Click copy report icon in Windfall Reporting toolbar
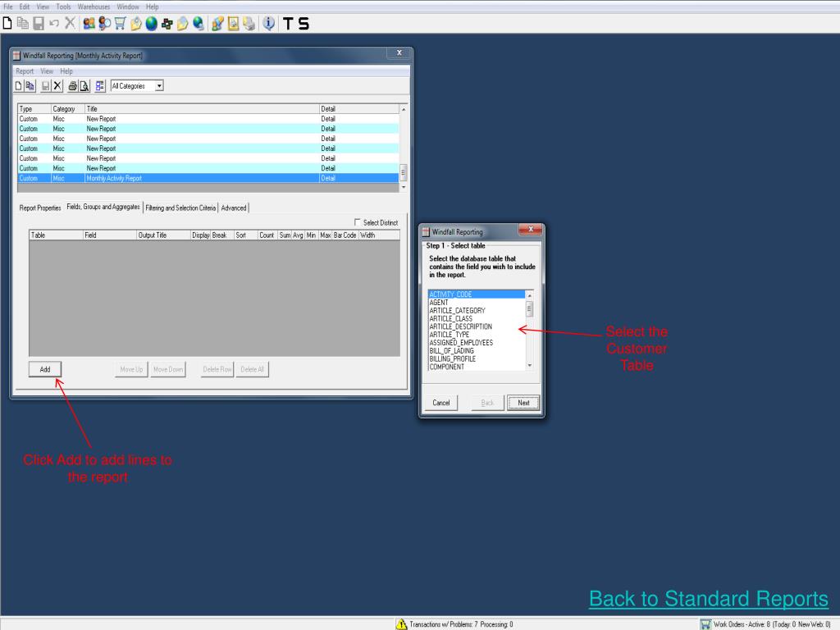840x630 pixels. point(30,85)
